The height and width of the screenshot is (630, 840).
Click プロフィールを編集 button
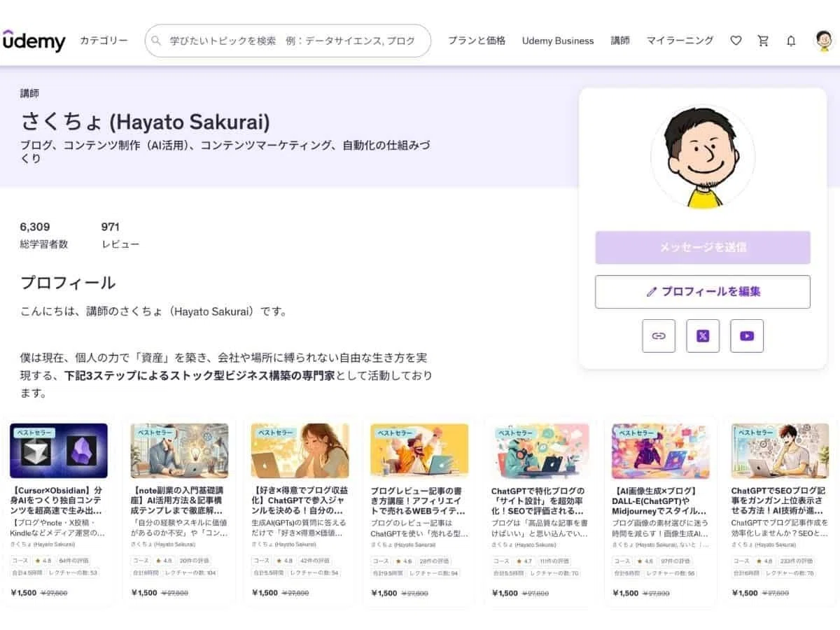703,292
